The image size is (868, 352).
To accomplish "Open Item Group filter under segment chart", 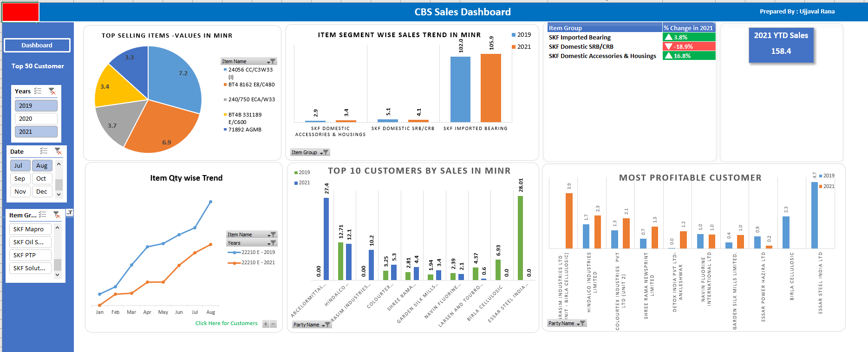I will (x=324, y=152).
